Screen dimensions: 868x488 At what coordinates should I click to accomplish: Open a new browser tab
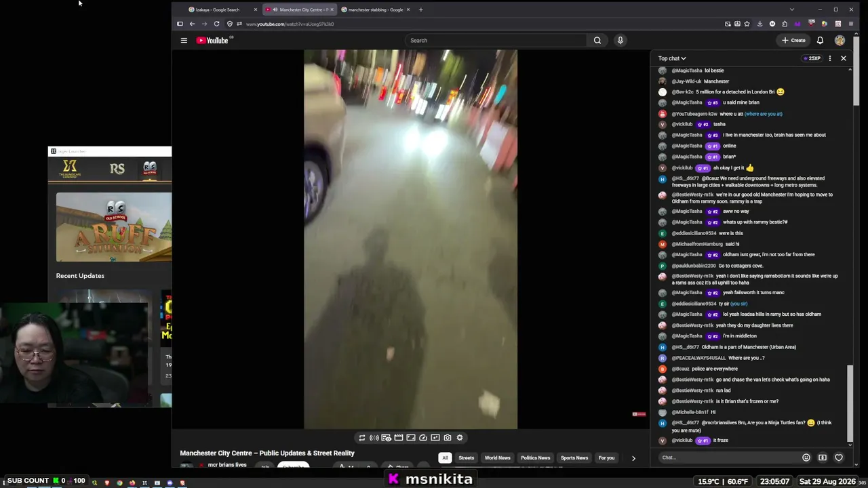pyautogui.click(x=420, y=9)
